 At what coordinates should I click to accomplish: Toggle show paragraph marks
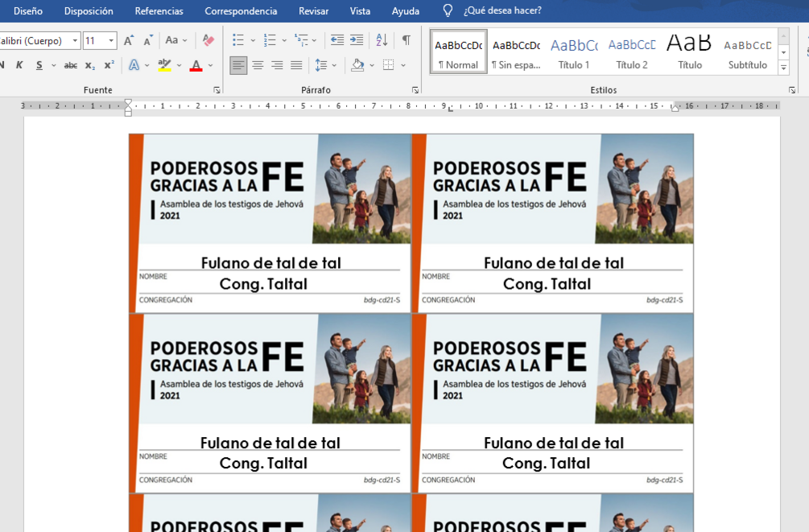tap(407, 40)
